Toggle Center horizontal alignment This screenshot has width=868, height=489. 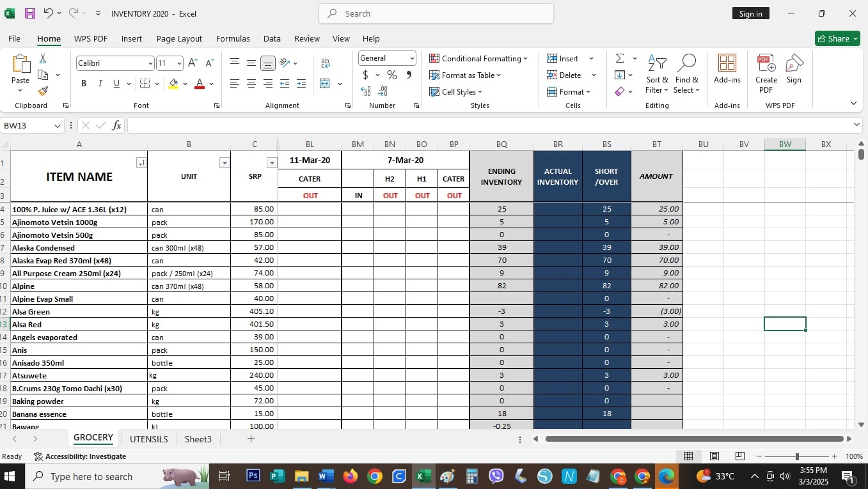[251, 84]
